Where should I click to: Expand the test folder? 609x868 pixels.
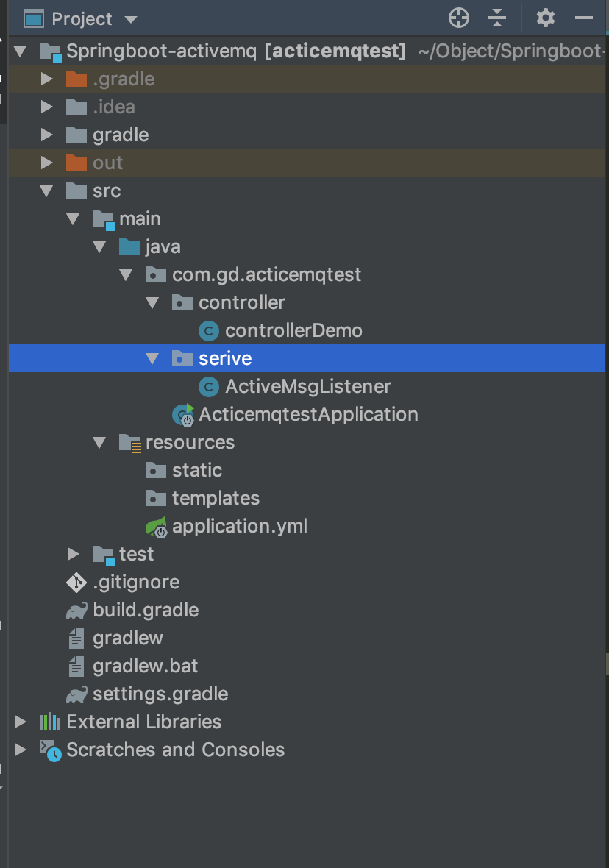pyautogui.click(x=74, y=554)
